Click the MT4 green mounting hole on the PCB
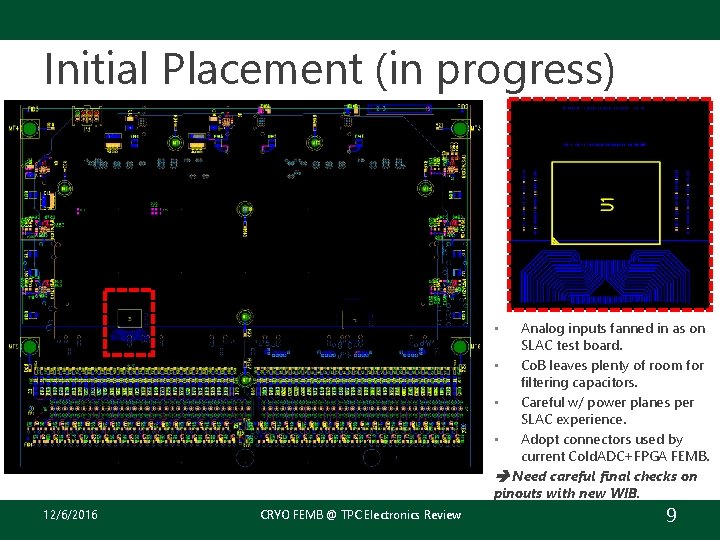This screenshot has height=540, width=720. [30, 129]
